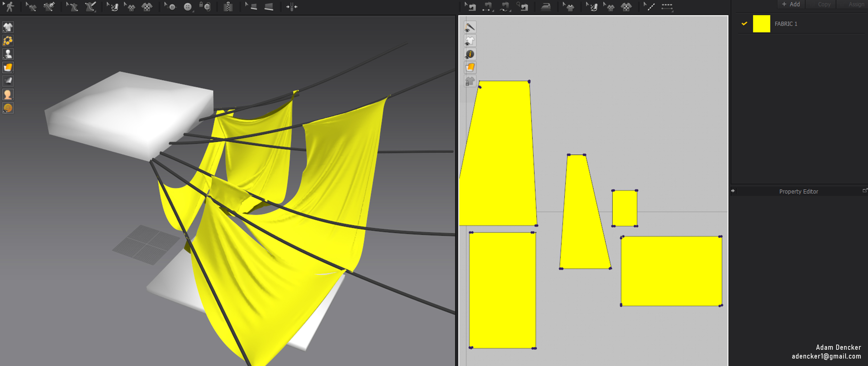Toggle orange fabric rendering style icon in 3D
Viewport: 868px width, 366px height.
click(x=8, y=67)
